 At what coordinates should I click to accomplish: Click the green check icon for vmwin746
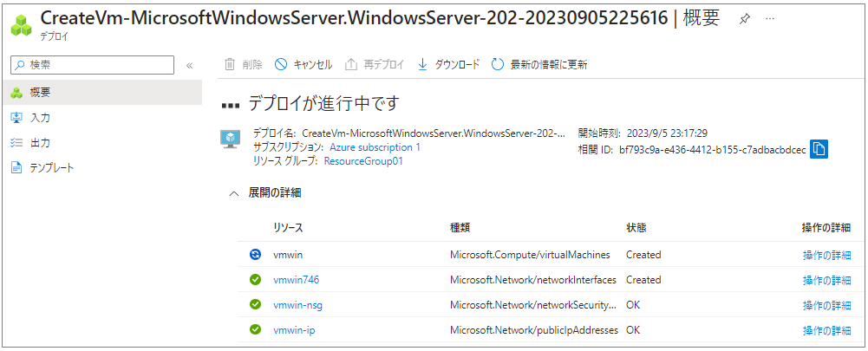(x=255, y=280)
